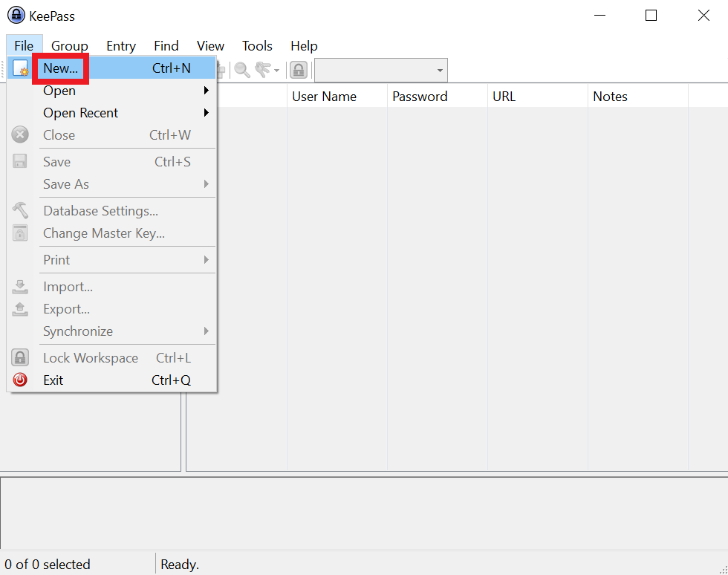728x575 pixels.
Task: Click the Exit power icon
Action: (x=20, y=380)
